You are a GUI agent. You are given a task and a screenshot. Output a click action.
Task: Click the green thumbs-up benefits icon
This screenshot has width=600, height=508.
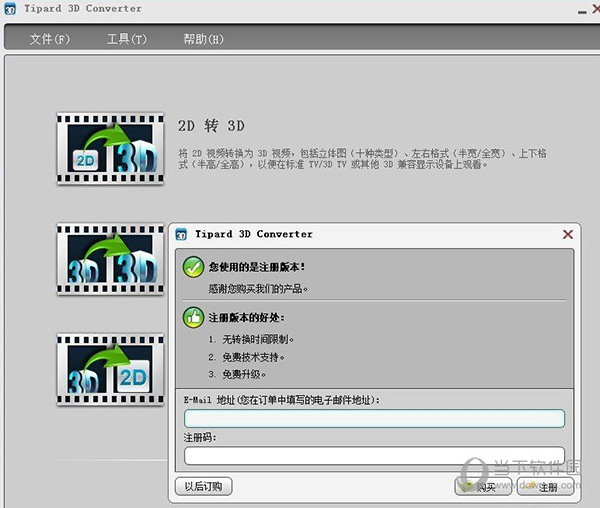[x=193, y=318]
